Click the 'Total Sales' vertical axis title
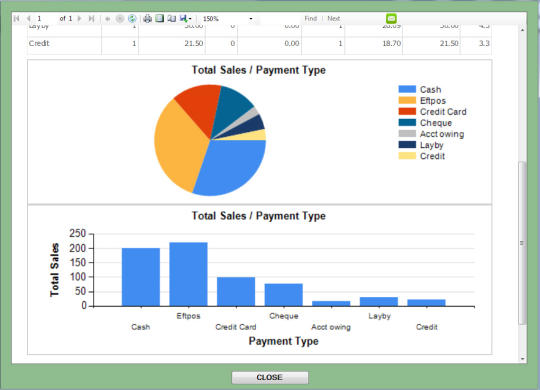Image resolution: width=540 pixels, height=390 pixels. click(54, 270)
